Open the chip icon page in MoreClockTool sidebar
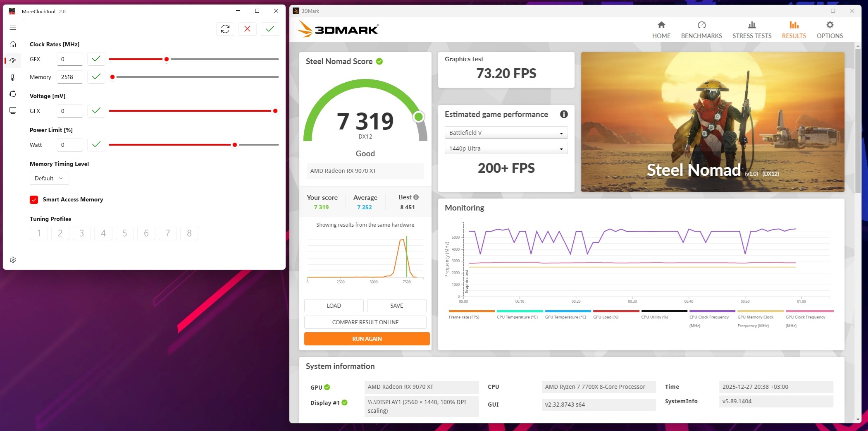Screen dimensions: 868x431 [x=13, y=94]
